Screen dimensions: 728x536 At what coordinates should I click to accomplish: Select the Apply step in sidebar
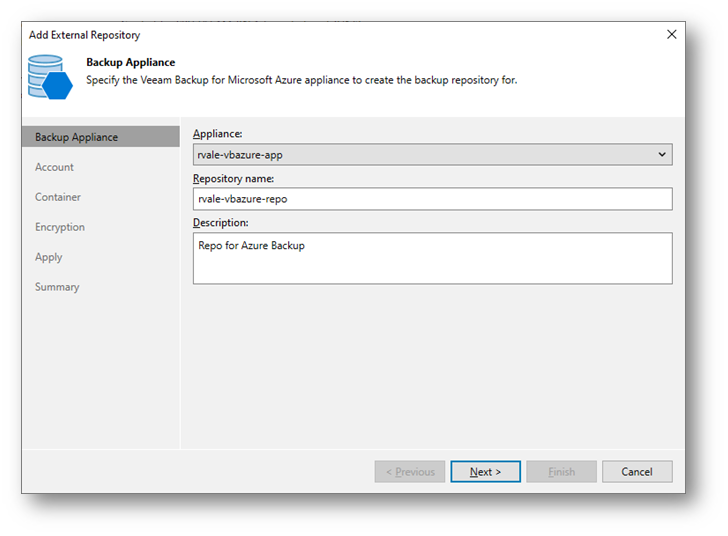pyautogui.click(x=48, y=257)
